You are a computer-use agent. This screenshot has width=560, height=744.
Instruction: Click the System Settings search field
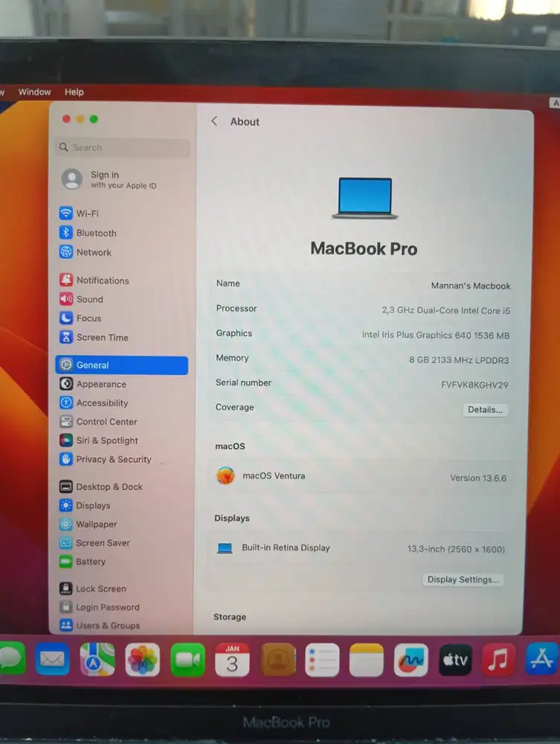click(x=123, y=147)
